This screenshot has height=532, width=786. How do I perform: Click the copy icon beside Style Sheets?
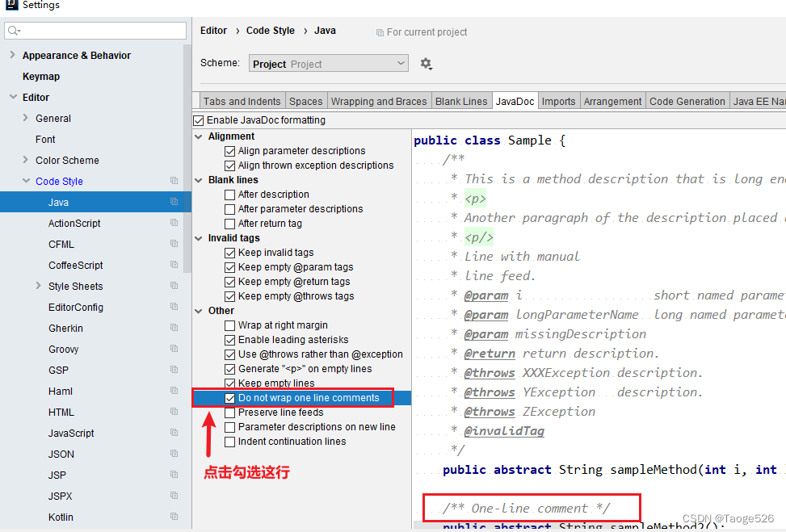click(x=174, y=286)
